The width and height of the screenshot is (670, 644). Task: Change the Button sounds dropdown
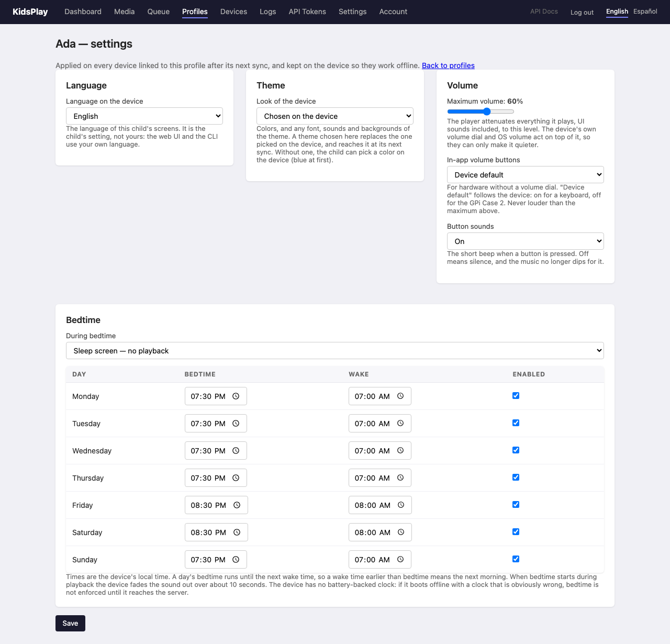coord(526,241)
